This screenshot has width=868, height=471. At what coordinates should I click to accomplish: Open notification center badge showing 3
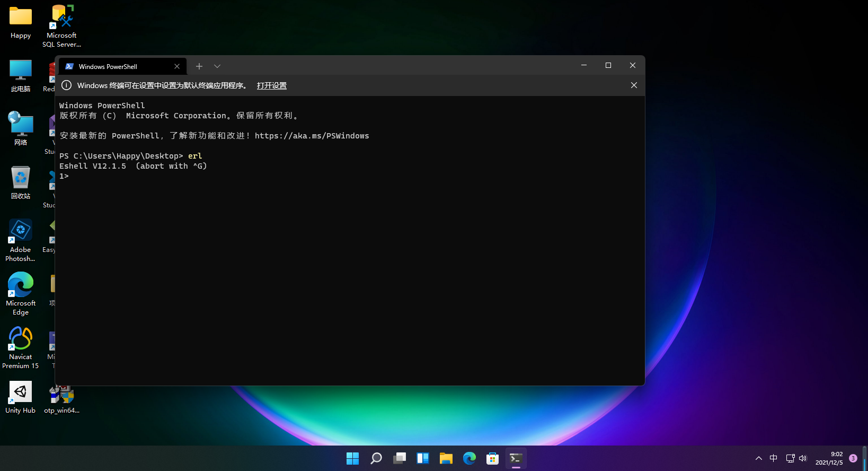(x=853, y=458)
